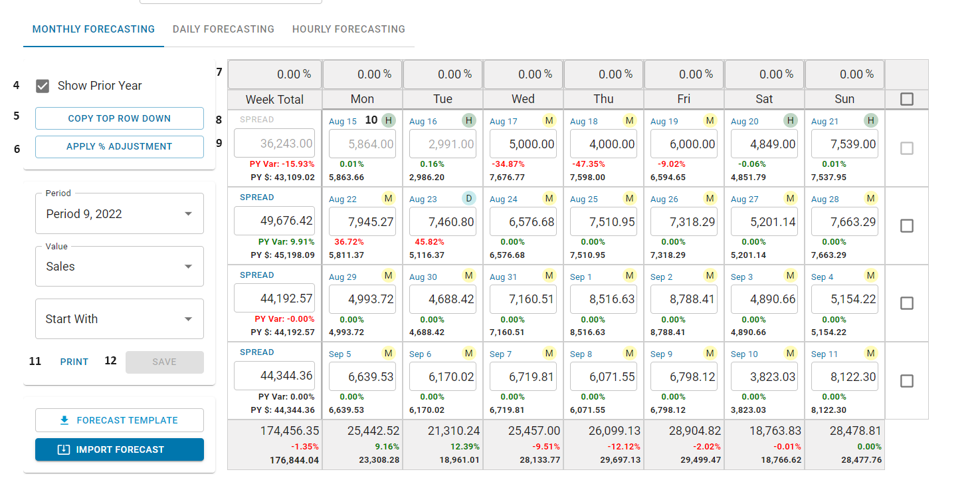Image resolution: width=980 pixels, height=496 pixels.
Task: Expand the Start With dropdown
Action: pyautogui.click(x=120, y=319)
